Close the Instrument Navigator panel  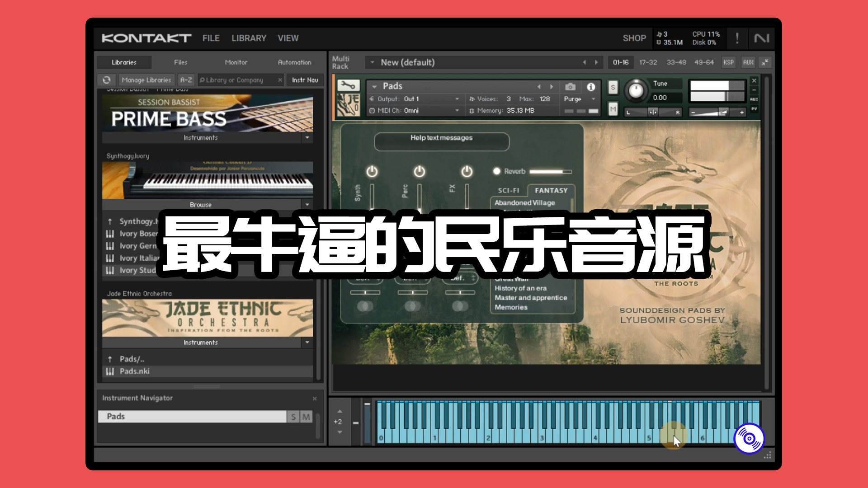[x=315, y=399]
